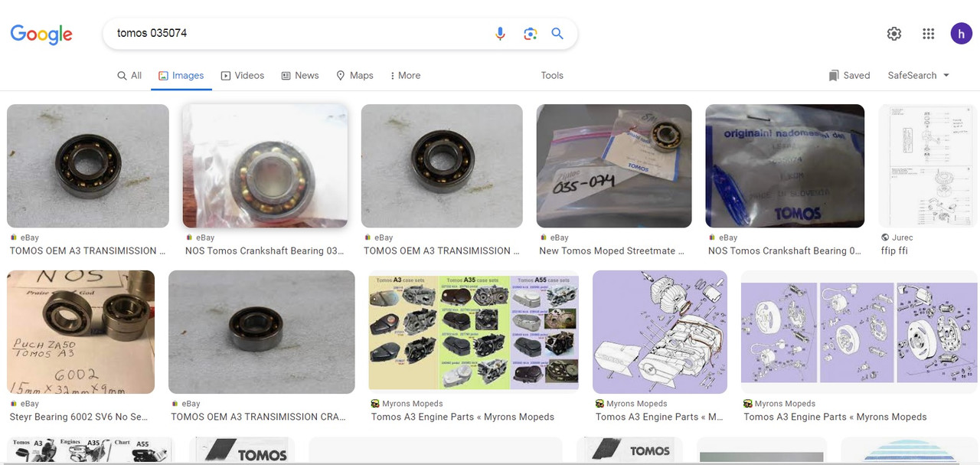Open the Jurec diagram thumbnail
This screenshot has width=980, height=465.
(x=928, y=166)
